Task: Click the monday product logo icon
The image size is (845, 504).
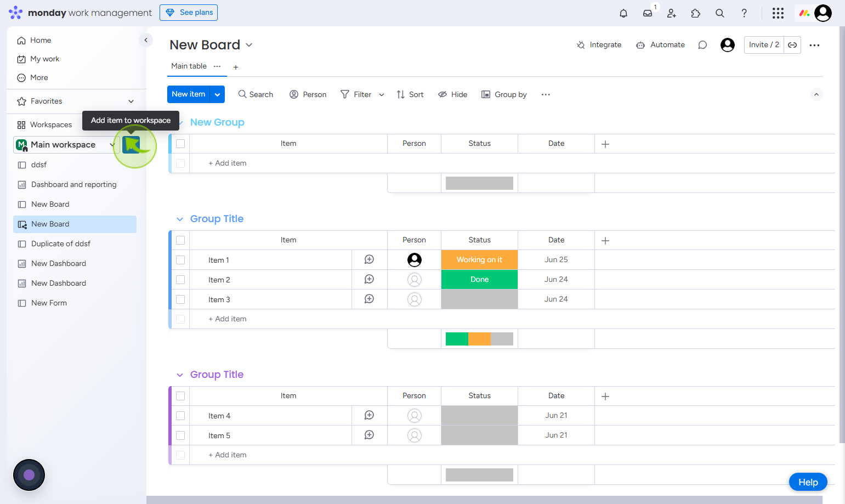Action: coord(804,13)
